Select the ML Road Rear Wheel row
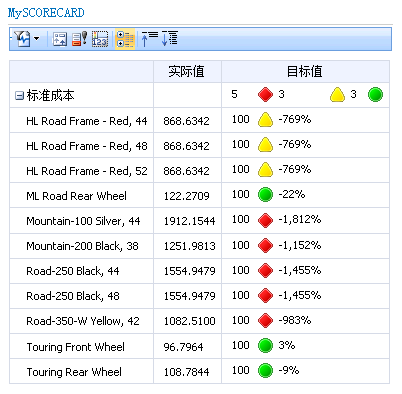The width and height of the screenshot is (402, 394). pyautogui.click(x=199, y=195)
